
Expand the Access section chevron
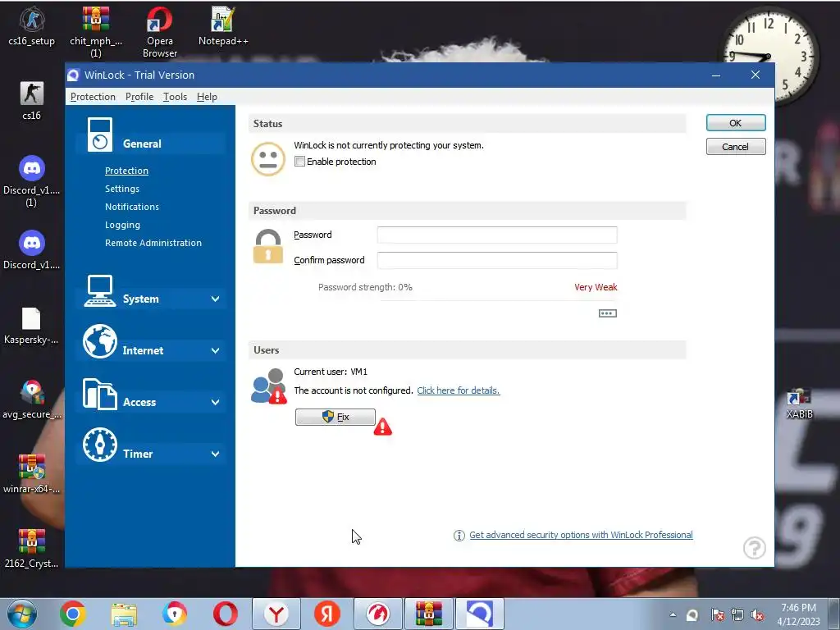pyautogui.click(x=216, y=402)
